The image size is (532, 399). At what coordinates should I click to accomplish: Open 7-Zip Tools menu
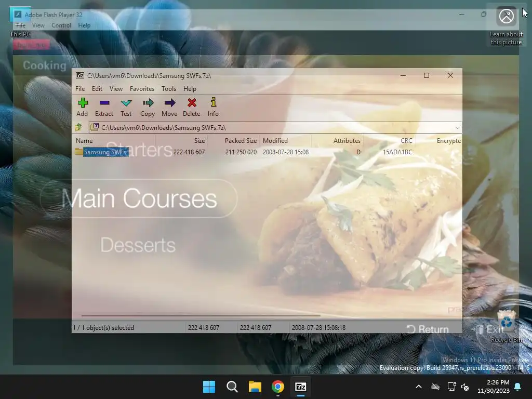pos(169,88)
